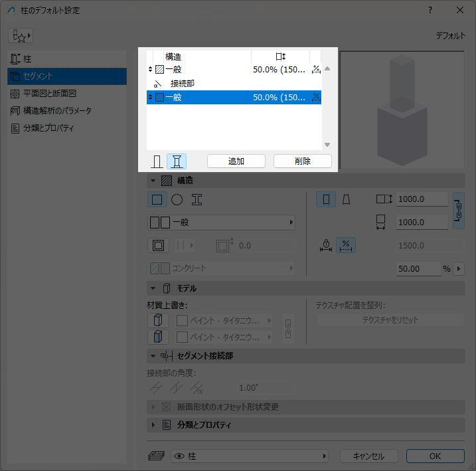Click the 削除 button
The image size is (476, 471).
(x=303, y=161)
